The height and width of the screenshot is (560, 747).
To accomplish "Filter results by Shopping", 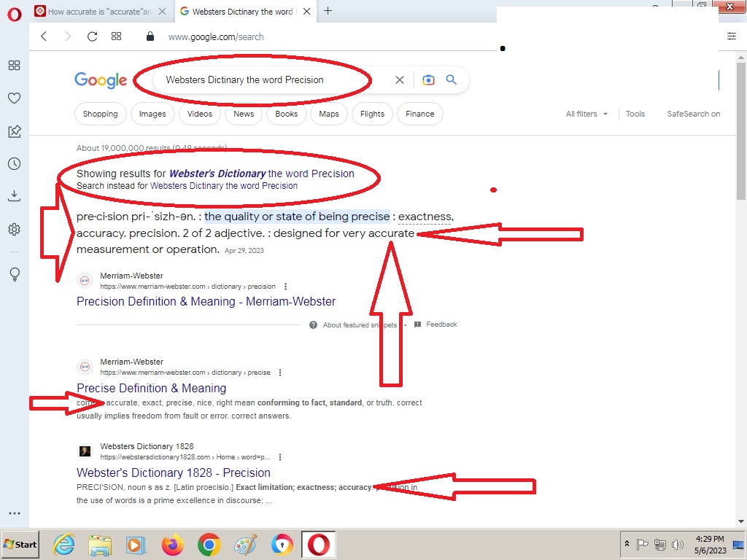I will point(100,114).
